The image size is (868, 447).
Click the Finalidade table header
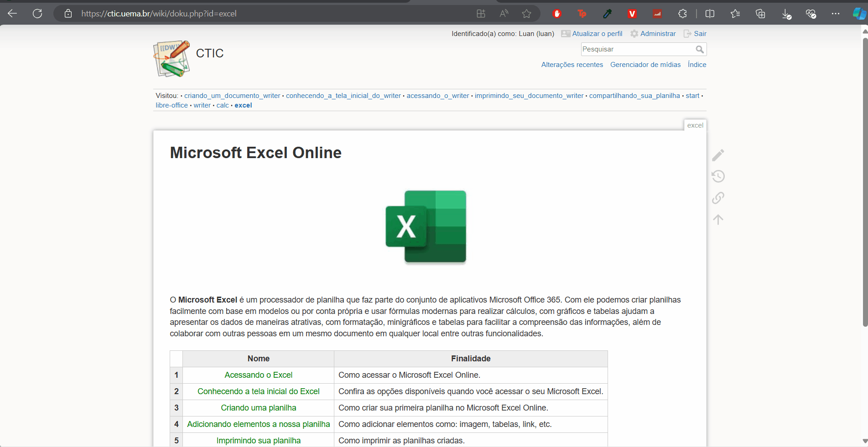click(471, 359)
